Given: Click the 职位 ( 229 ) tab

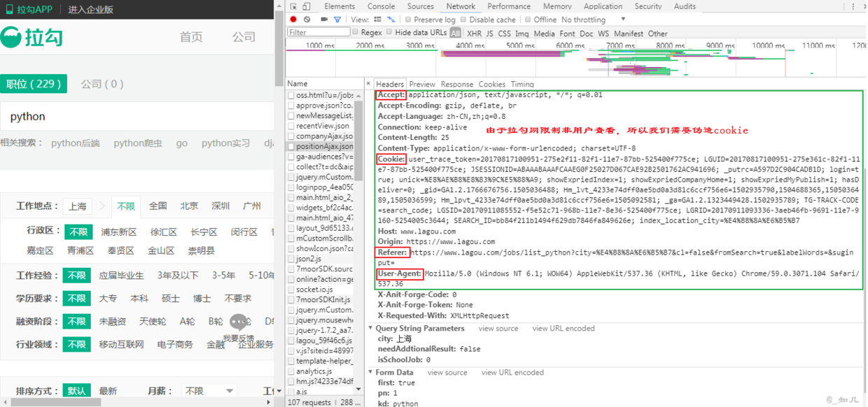Looking at the screenshot, I should click(34, 84).
